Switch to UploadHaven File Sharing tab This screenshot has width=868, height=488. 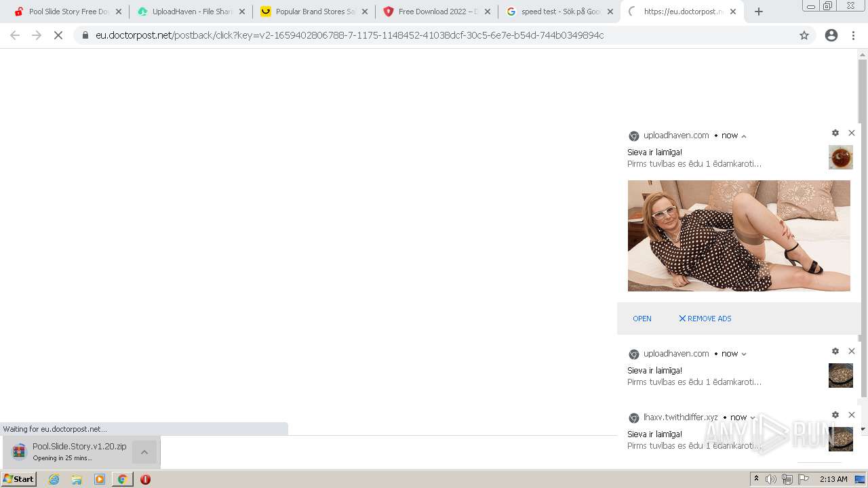pyautogui.click(x=191, y=12)
